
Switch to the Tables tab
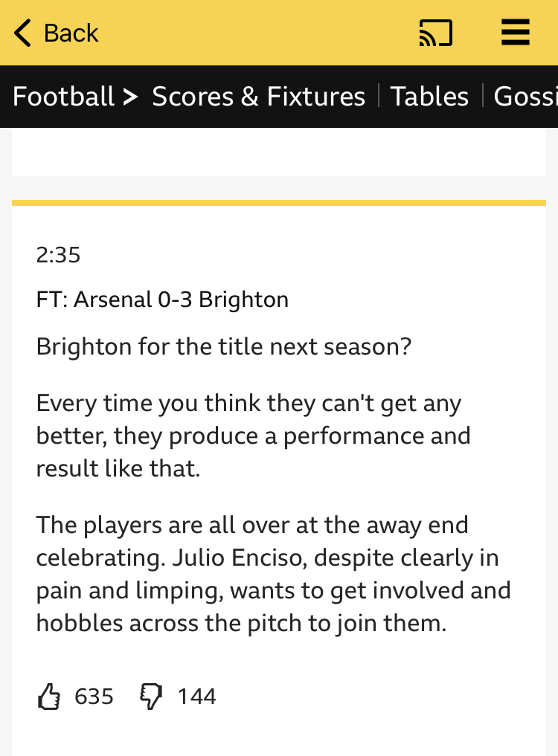(429, 97)
